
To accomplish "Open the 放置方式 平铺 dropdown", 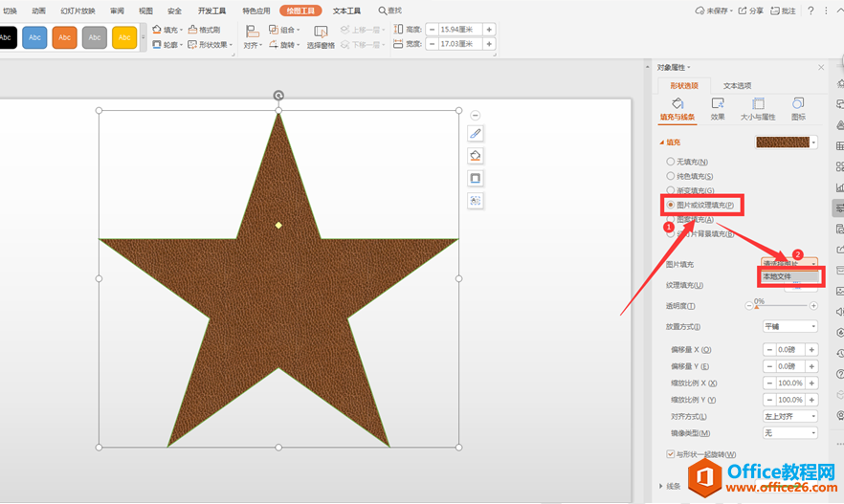I will point(789,326).
